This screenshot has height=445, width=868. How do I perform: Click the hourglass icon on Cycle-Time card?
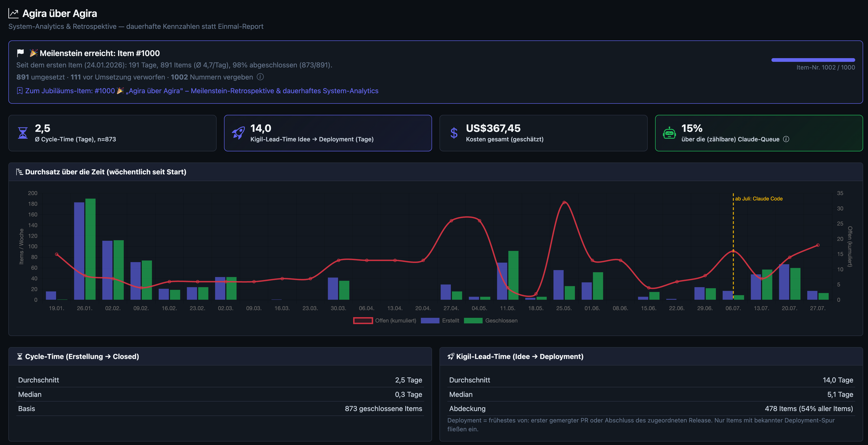click(x=23, y=133)
